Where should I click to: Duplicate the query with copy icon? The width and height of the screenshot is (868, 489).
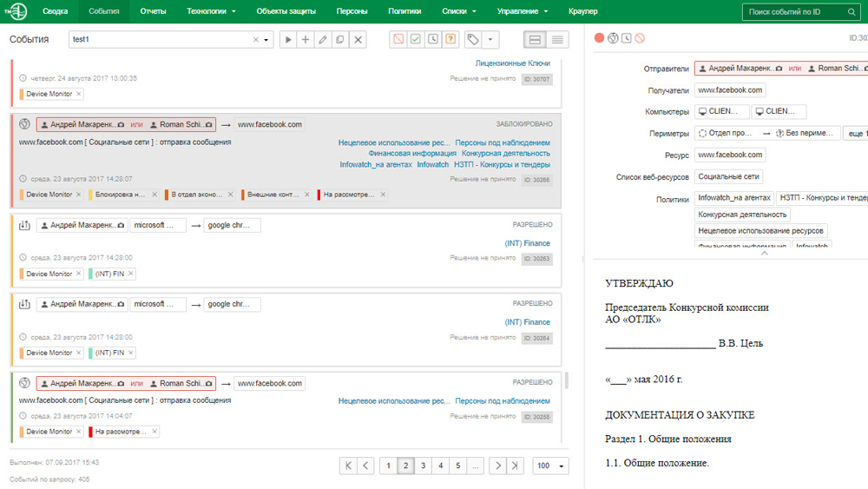340,39
